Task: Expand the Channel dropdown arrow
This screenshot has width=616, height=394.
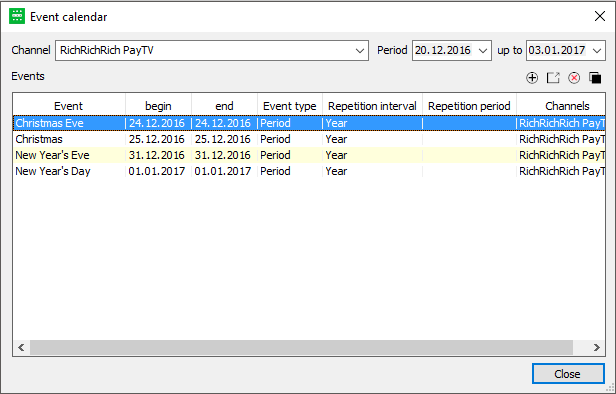Action: point(359,51)
